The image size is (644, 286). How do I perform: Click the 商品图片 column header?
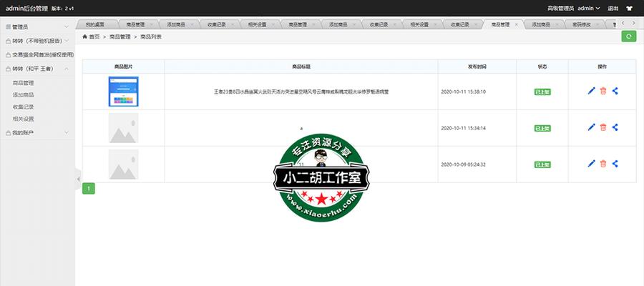click(123, 66)
